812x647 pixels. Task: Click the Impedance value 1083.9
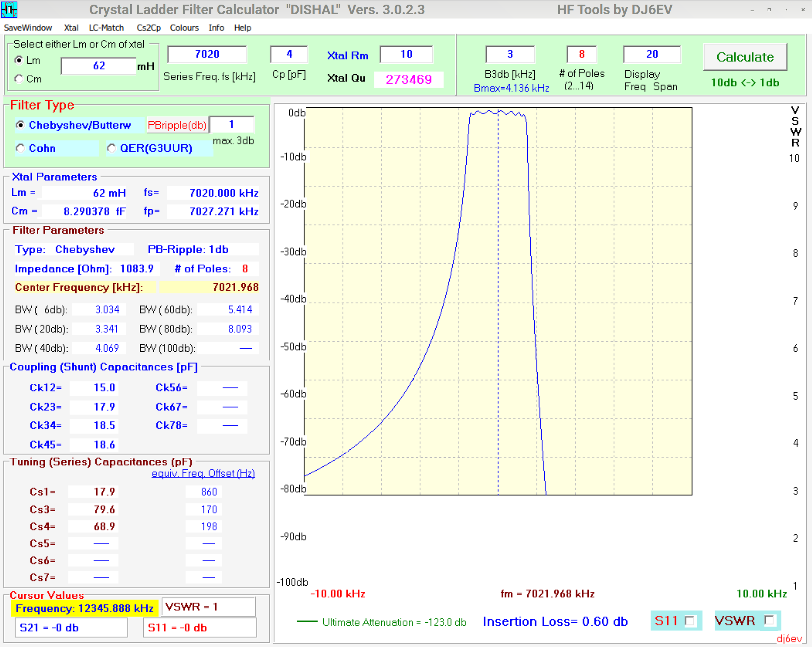point(137,269)
